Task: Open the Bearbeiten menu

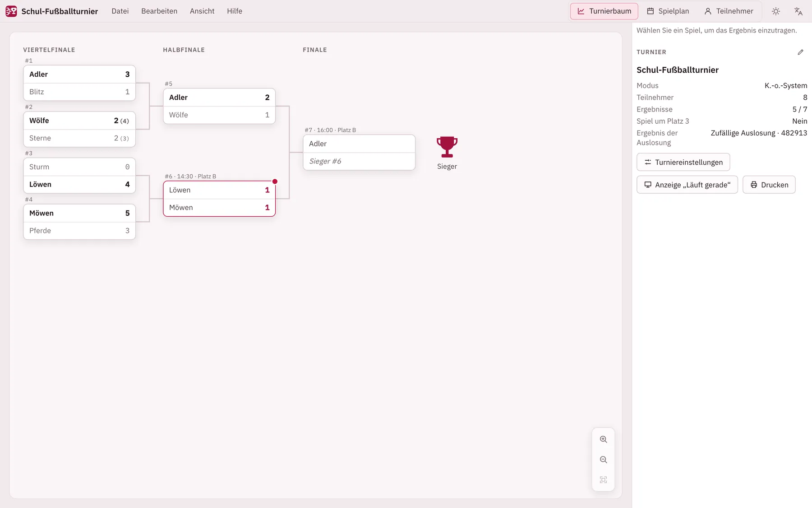Action: pos(159,11)
